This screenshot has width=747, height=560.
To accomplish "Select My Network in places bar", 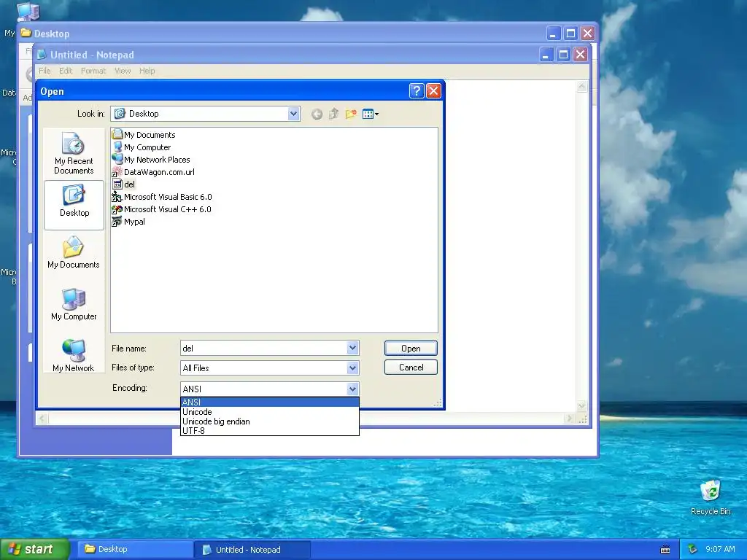I will [x=74, y=355].
